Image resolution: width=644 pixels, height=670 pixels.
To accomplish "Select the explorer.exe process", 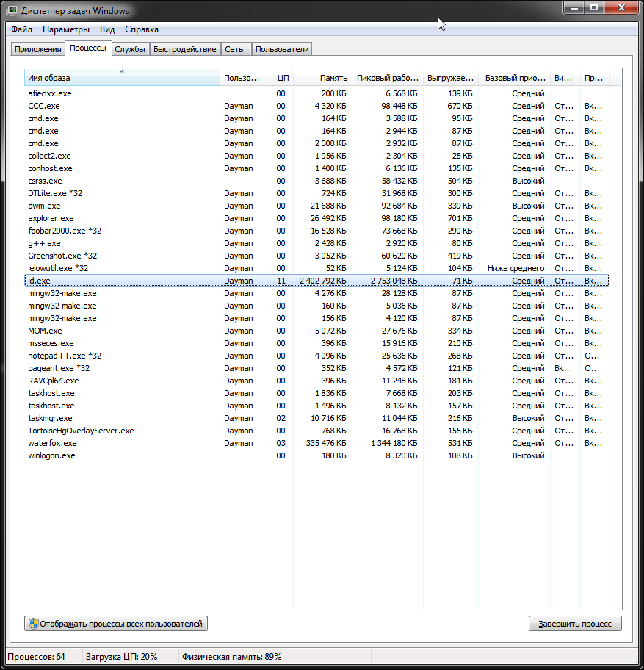I will pyautogui.click(x=316, y=218).
